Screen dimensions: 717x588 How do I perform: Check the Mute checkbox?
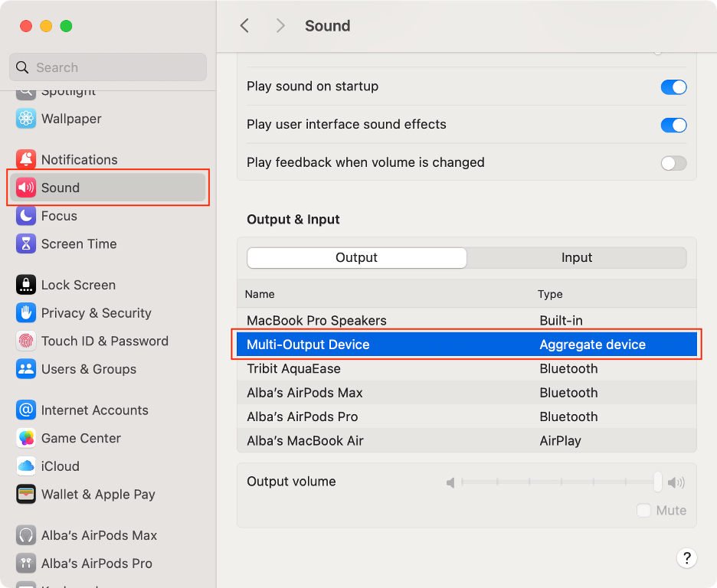(643, 511)
